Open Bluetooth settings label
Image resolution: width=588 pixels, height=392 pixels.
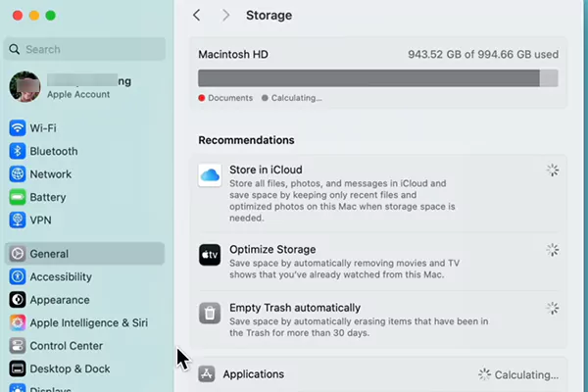pos(54,151)
